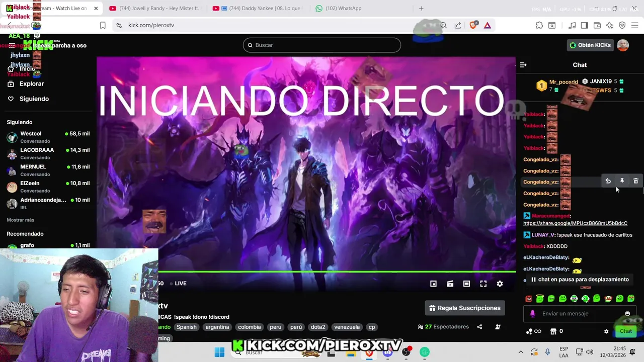This screenshot has width=644, height=362.
Task: Send message with green Chat button
Action: tap(626, 331)
